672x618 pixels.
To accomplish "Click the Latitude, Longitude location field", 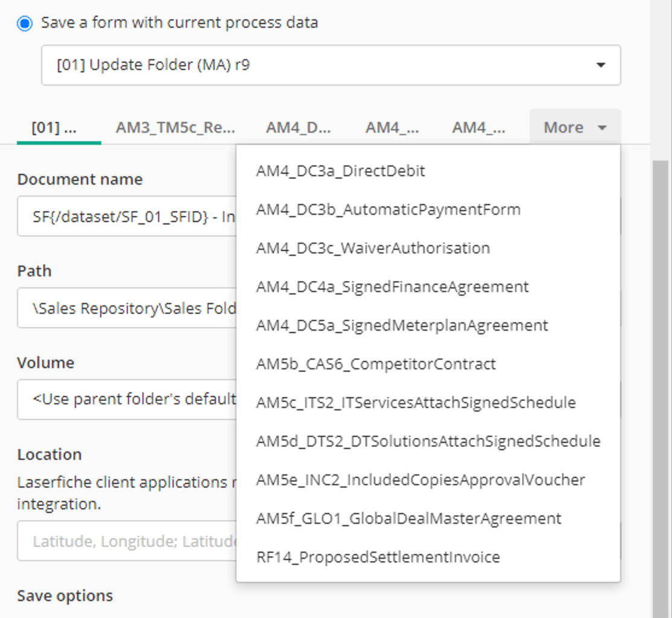I will (121, 541).
